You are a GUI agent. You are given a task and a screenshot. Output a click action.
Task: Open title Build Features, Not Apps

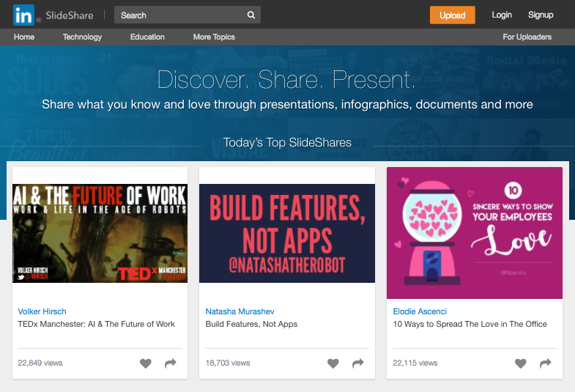(x=251, y=324)
